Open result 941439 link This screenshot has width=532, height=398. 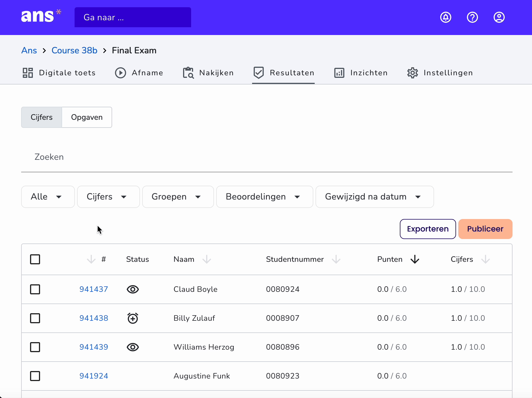coord(94,347)
